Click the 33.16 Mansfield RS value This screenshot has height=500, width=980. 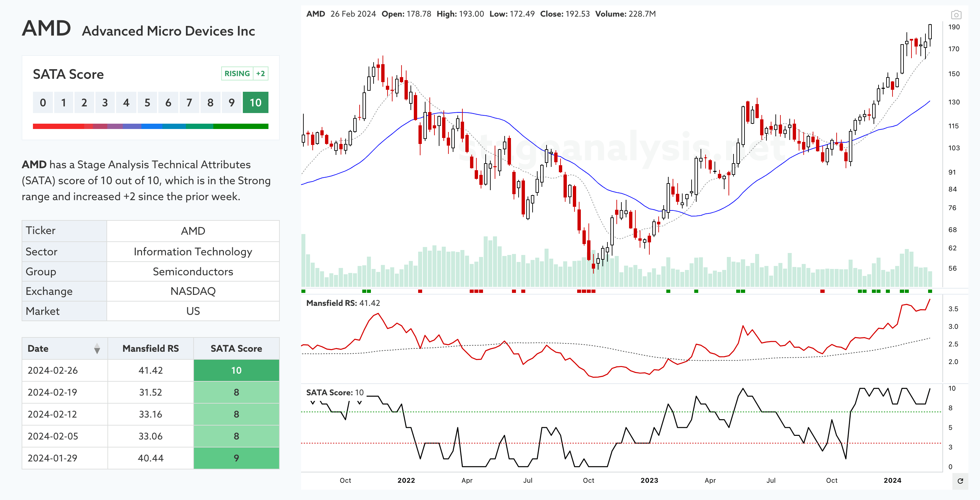[x=151, y=414]
